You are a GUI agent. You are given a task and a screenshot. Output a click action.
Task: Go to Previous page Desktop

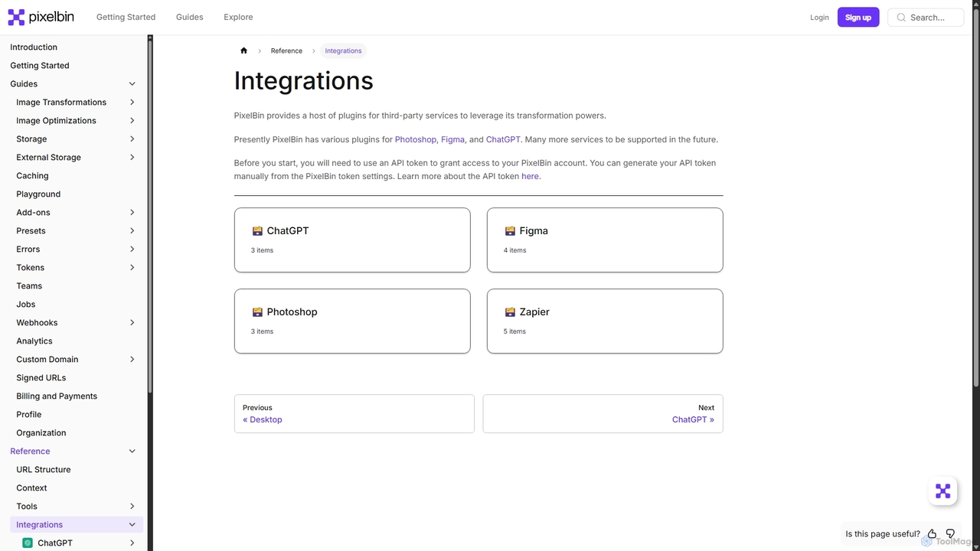tap(354, 414)
